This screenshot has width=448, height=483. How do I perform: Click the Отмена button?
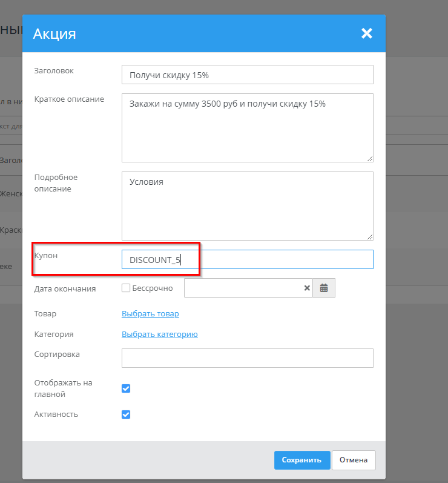click(354, 460)
